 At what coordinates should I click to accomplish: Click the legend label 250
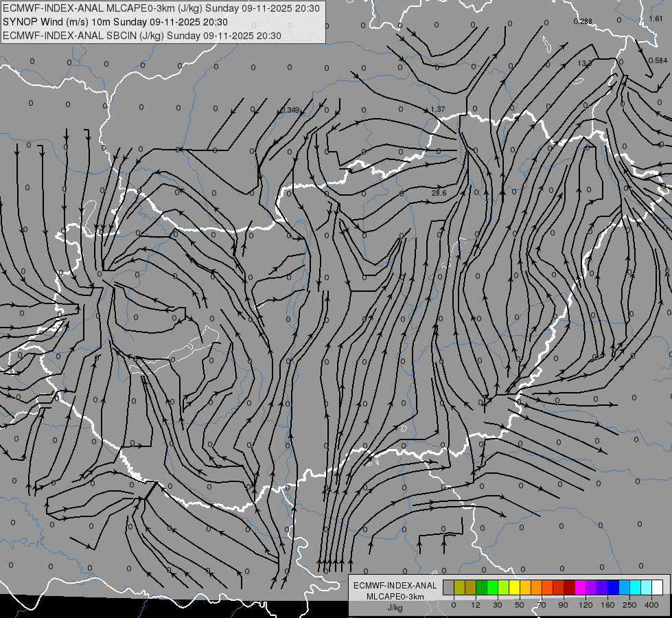pos(629,605)
